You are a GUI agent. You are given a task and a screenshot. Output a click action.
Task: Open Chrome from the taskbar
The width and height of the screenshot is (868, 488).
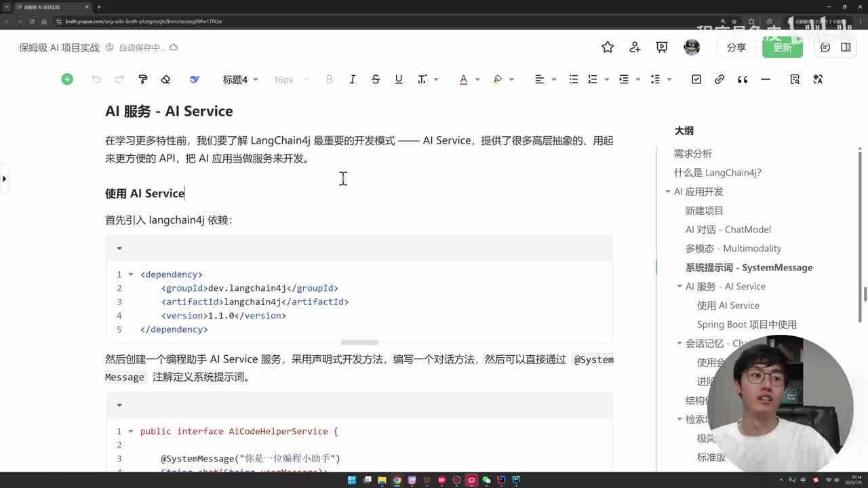397,480
